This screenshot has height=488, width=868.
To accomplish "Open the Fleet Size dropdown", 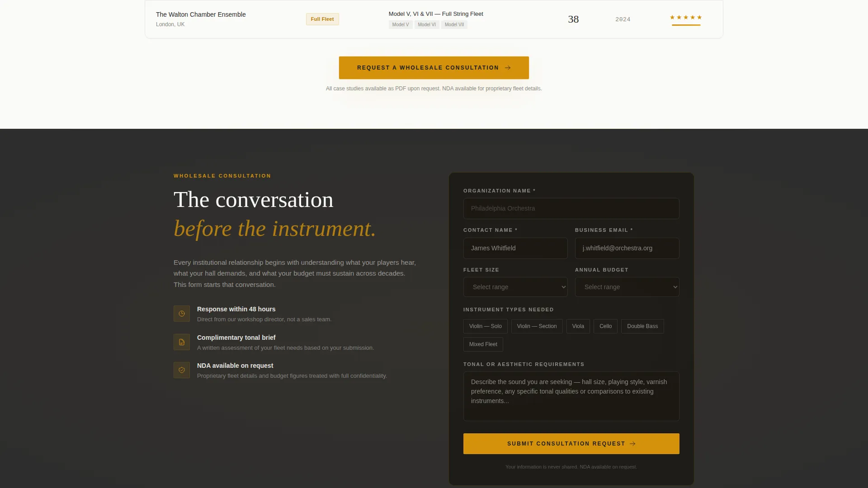I will click(515, 287).
